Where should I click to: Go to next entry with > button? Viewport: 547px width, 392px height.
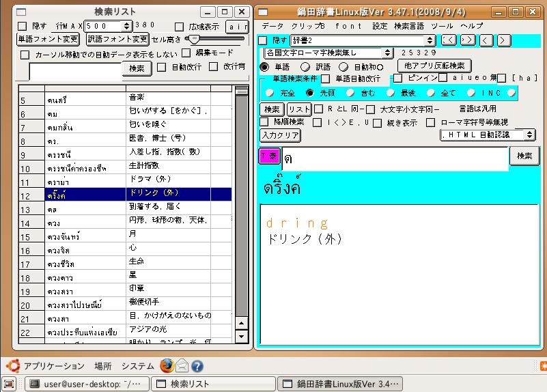503,40
